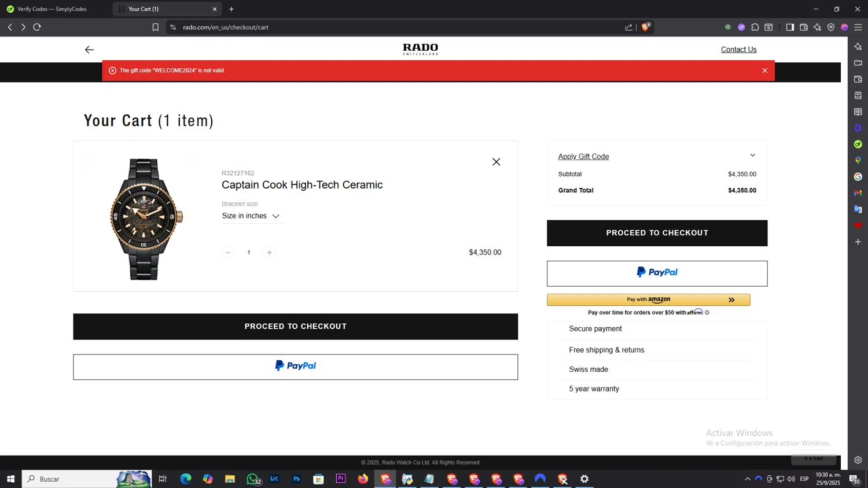Image resolution: width=868 pixels, height=488 pixels.
Task: Open Premiere Pro from the taskbar
Action: tap(341, 479)
